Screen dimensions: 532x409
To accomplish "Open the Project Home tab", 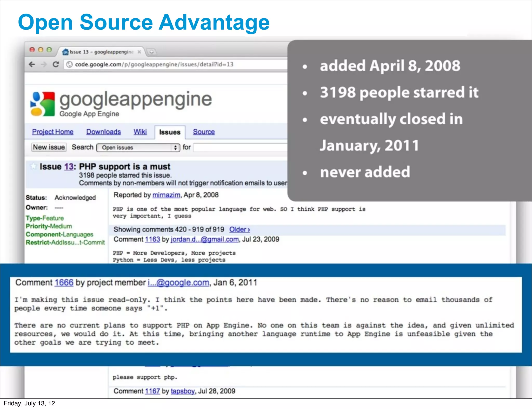I will tap(53, 132).
